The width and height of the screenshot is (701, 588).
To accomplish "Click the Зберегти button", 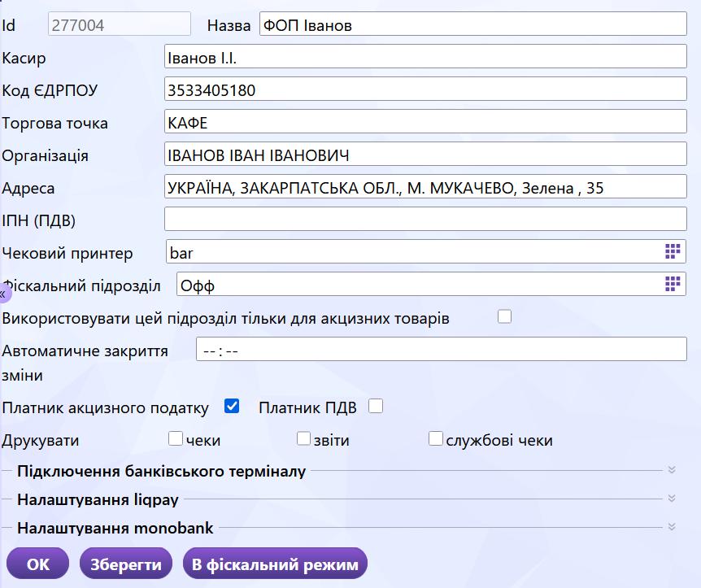I will click(x=126, y=564).
